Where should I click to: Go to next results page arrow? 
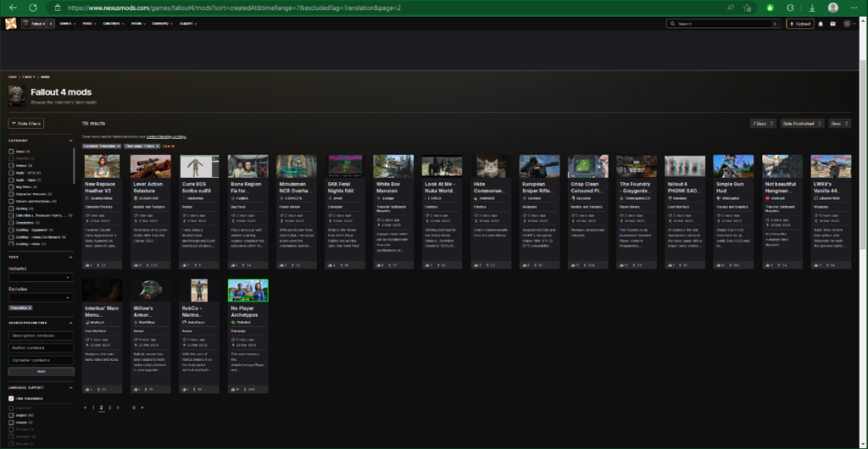pyautogui.click(x=142, y=407)
